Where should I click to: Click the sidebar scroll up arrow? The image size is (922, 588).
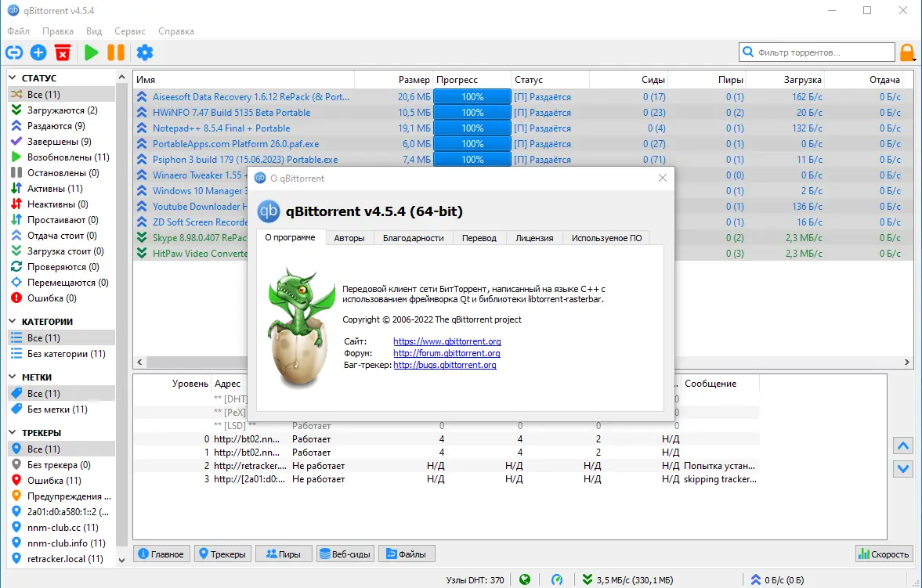click(x=121, y=77)
